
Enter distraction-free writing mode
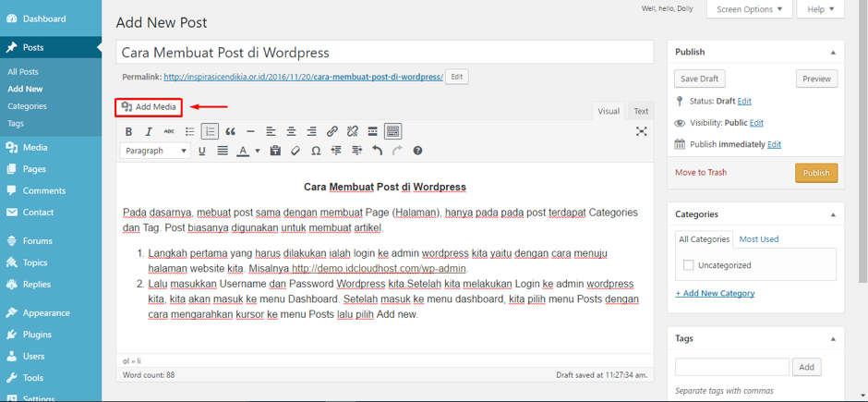[642, 131]
